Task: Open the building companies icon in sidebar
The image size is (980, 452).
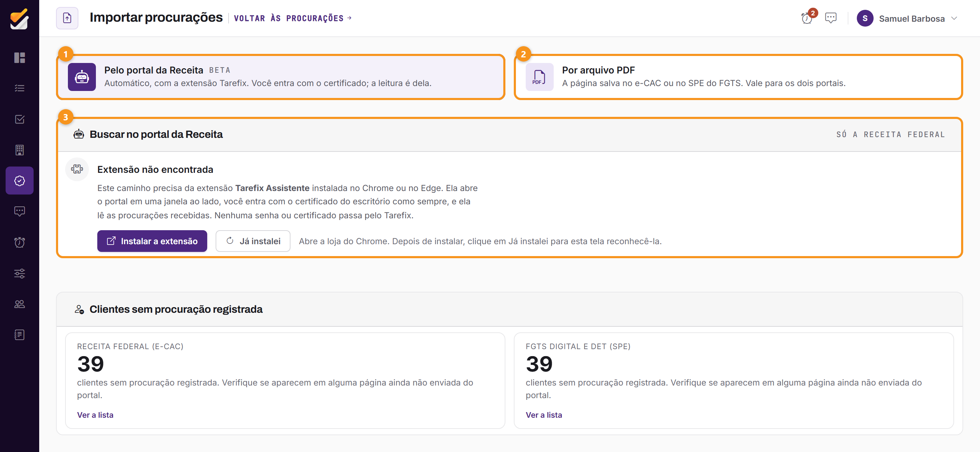Action: pyautogui.click(x=19, y=150)
